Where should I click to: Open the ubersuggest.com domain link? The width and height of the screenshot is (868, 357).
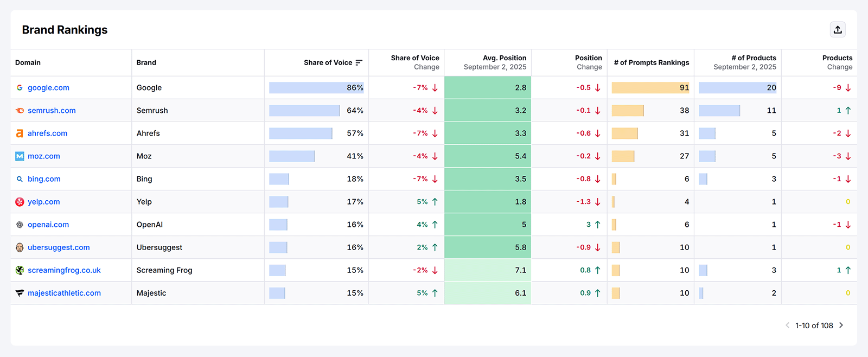coord(59,247)
